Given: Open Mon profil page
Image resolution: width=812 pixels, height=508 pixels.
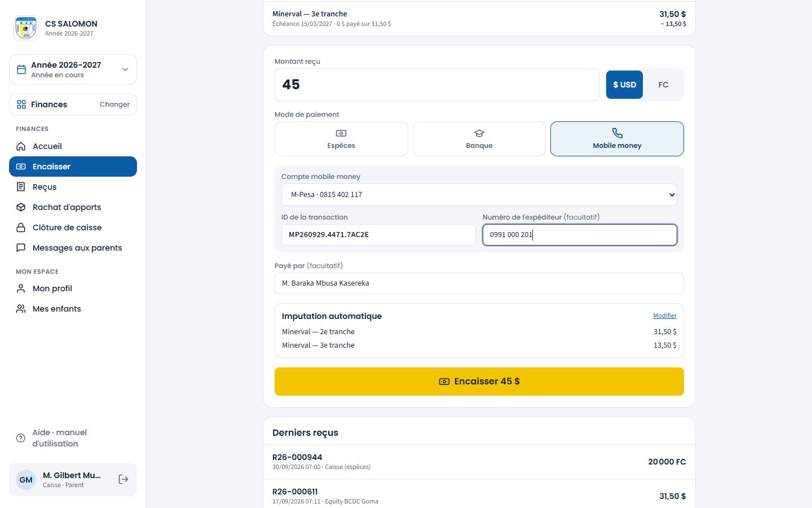Looking at the screenshot, I should (73, 288).
